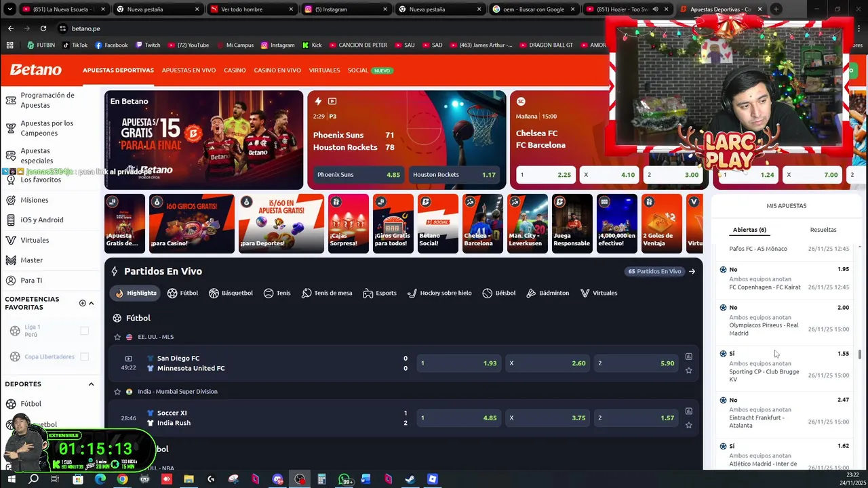Filter live matches by Básquetbol
The height and width of the screenshot is (488, 868).
(x=231, y=293)
